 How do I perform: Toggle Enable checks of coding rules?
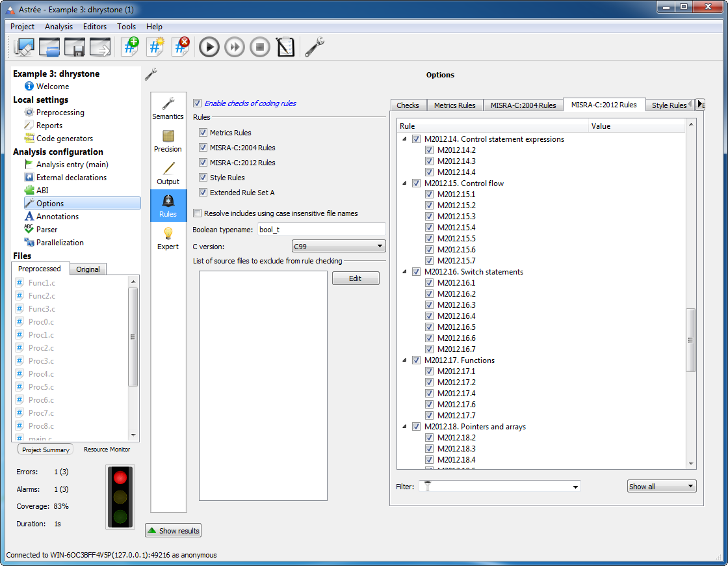(x=198, y=103)
